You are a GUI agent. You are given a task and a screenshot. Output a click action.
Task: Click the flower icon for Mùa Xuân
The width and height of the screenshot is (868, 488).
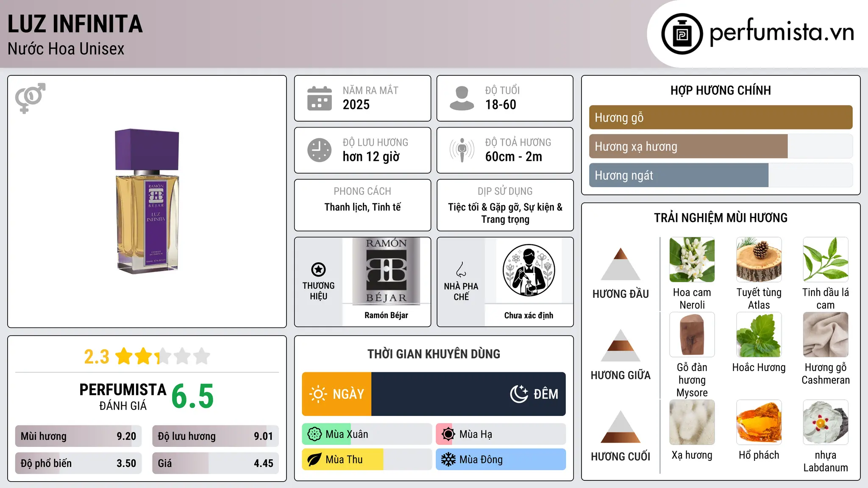pos(314,434)
